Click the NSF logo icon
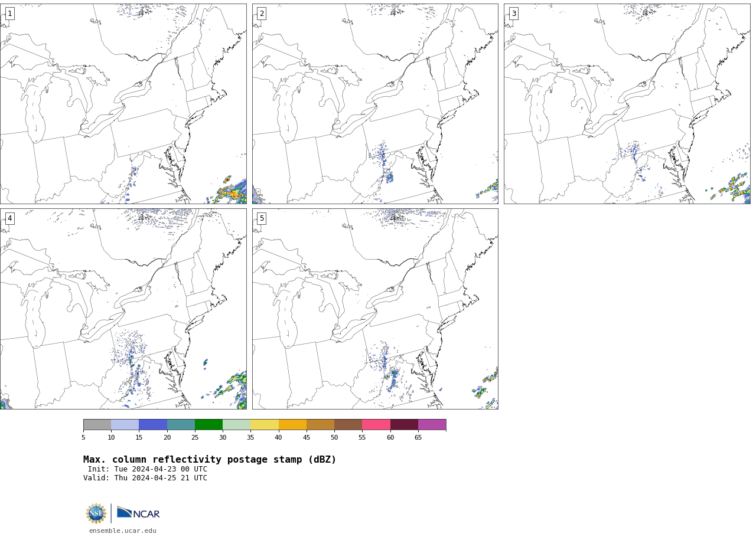This screenshot has height=537, width=756. [96, 513]
